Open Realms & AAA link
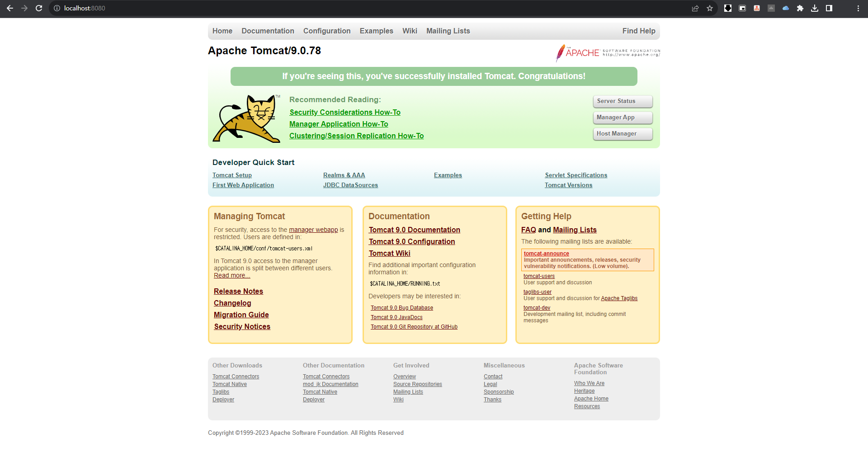The height and width of the screenshot is (452, 868). pyautogui.click(x=344, y=175)
